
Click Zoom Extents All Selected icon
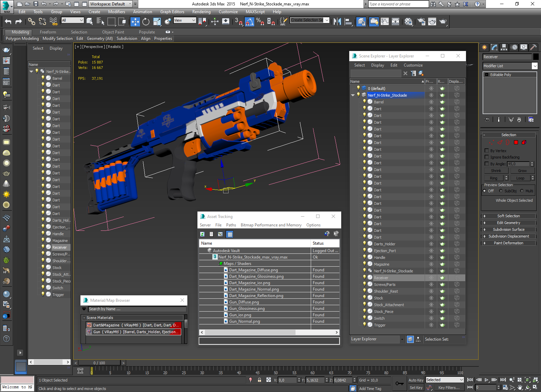click(x=535, y=380)
